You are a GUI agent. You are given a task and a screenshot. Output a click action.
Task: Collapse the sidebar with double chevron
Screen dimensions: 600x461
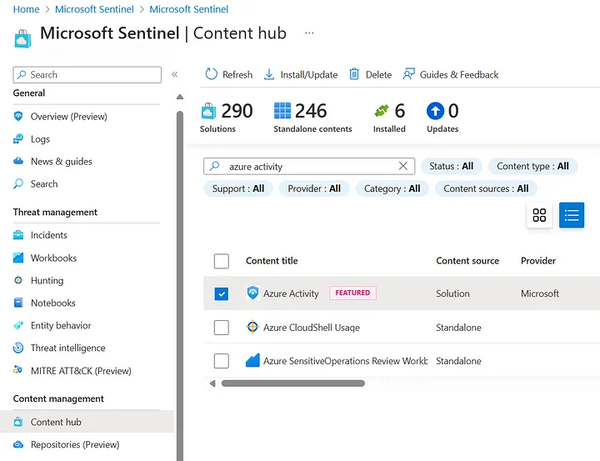coord(174,74)
